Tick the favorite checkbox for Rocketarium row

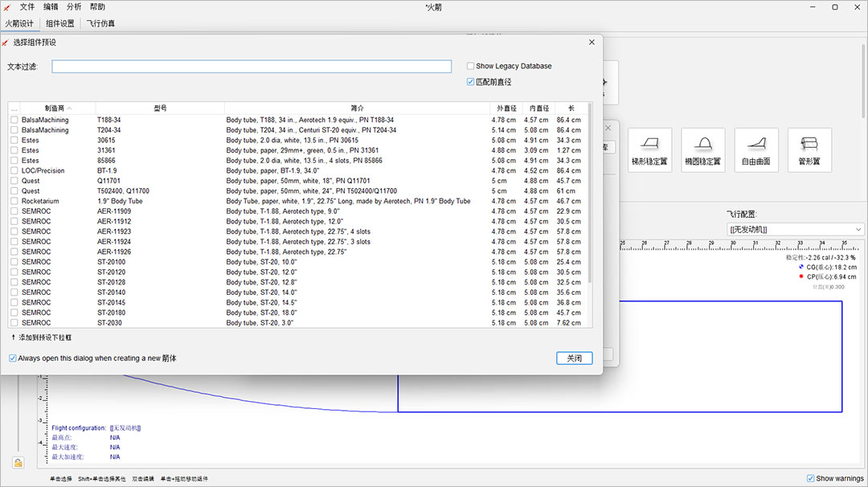14,201
